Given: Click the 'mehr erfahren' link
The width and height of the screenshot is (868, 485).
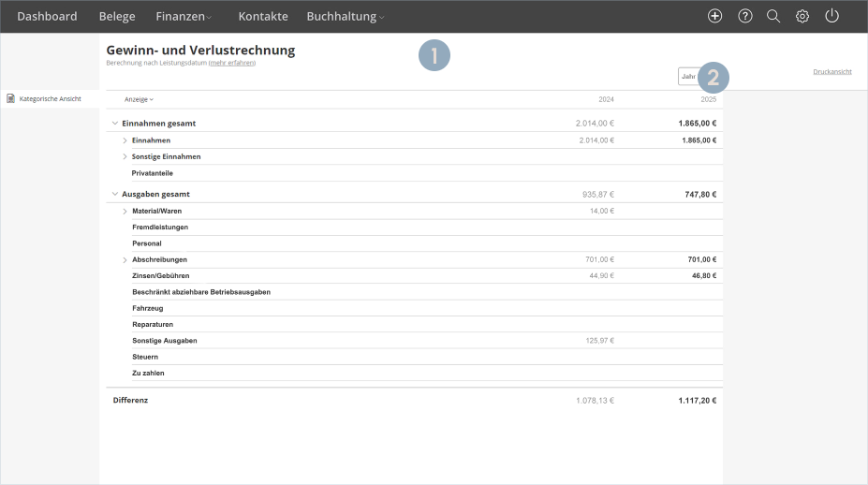Looking at the screenshot, I should tap(232, 63).
